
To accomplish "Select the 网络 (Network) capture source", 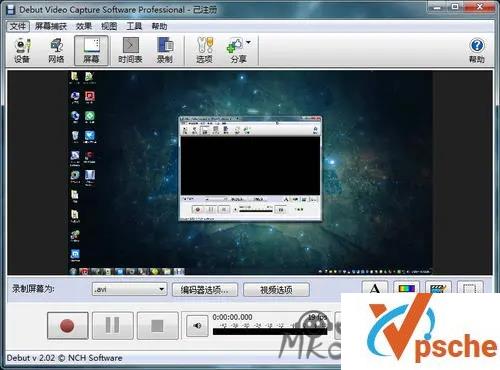I will (x=56, y=50).
